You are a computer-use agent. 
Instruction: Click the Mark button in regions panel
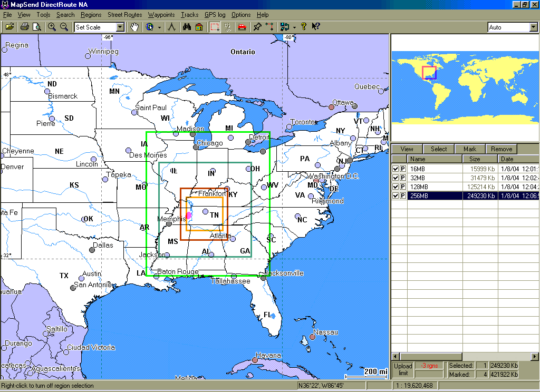(470, 149)
